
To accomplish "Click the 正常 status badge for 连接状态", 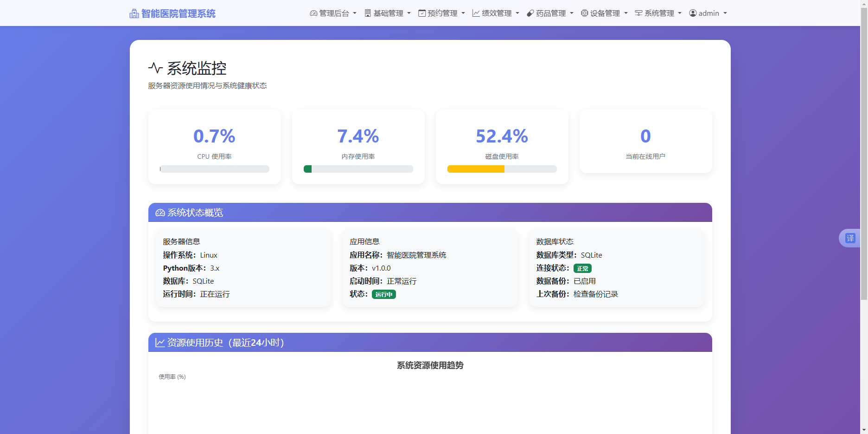I will (582, 268).
